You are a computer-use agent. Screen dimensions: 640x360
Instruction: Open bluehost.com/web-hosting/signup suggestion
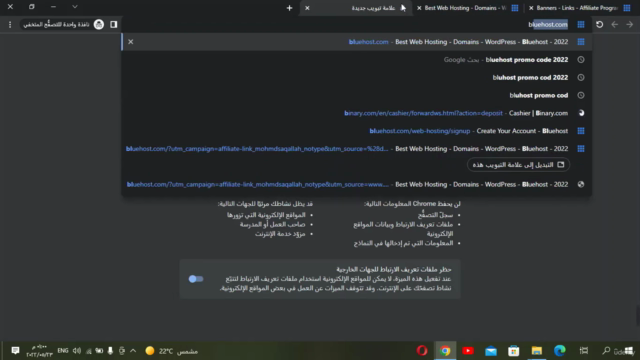(x=357, y=131)
